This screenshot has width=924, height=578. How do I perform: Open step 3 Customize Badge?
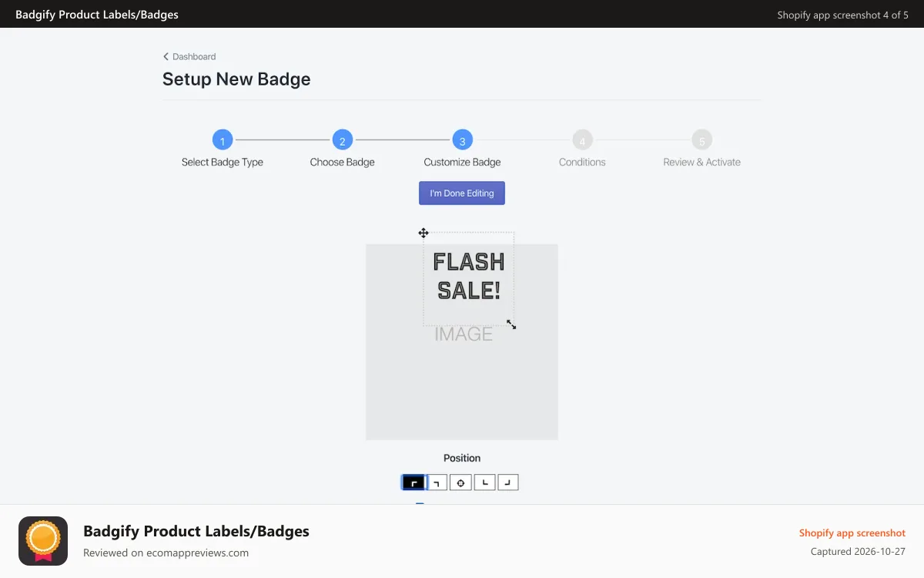(462, 140)
